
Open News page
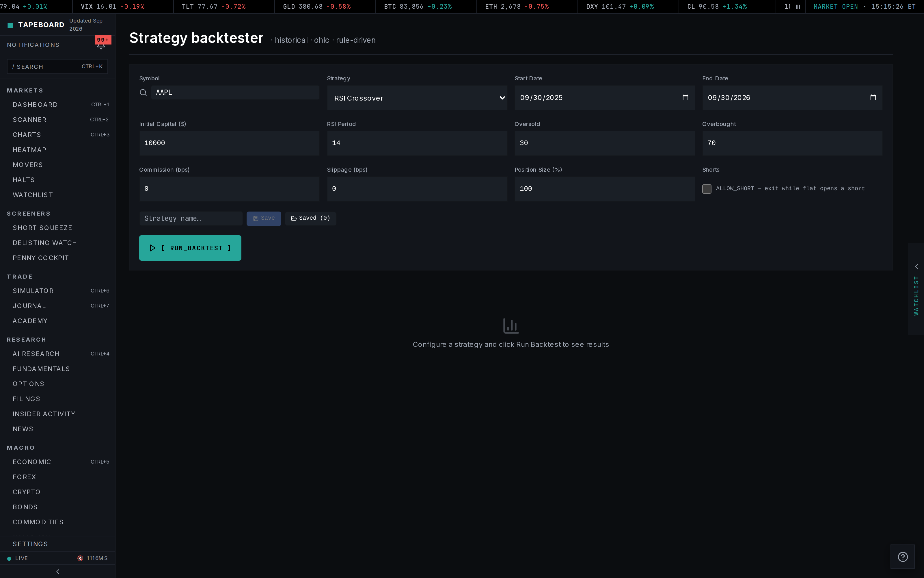coord(58,429)
